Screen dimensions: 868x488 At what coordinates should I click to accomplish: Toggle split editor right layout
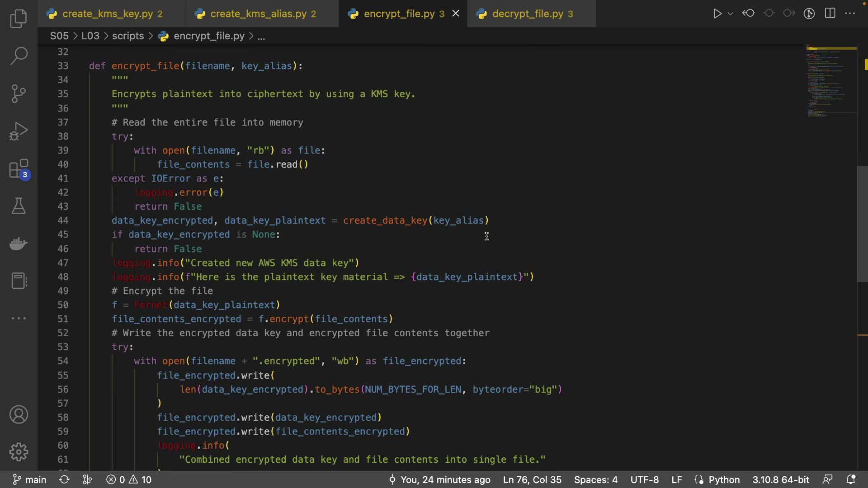830,14
